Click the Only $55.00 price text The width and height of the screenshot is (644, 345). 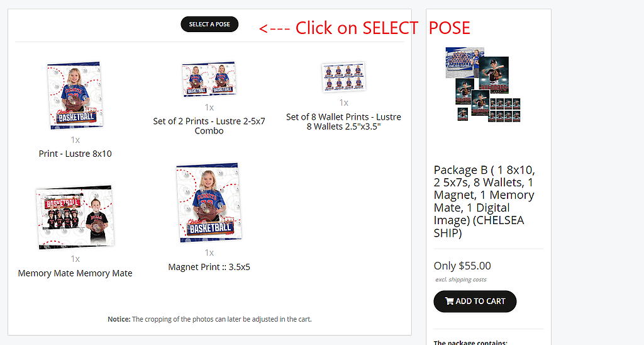click(x=462, y=266)
